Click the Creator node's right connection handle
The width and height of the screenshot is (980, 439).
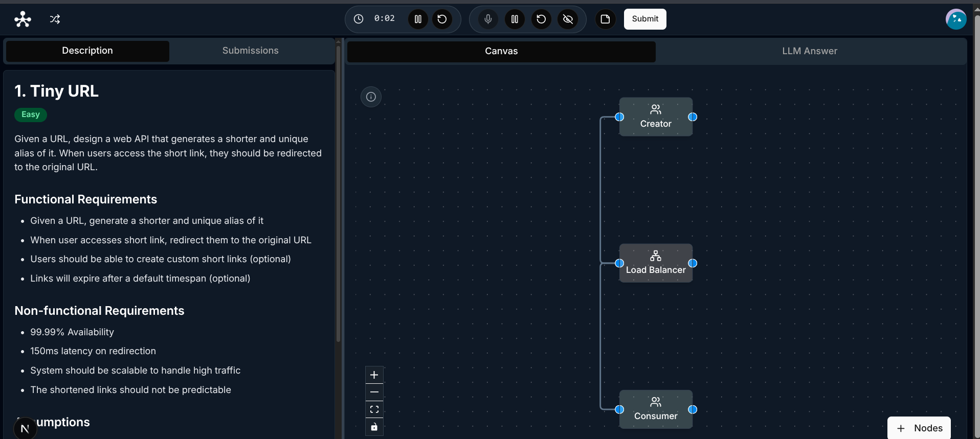point(693,117)
